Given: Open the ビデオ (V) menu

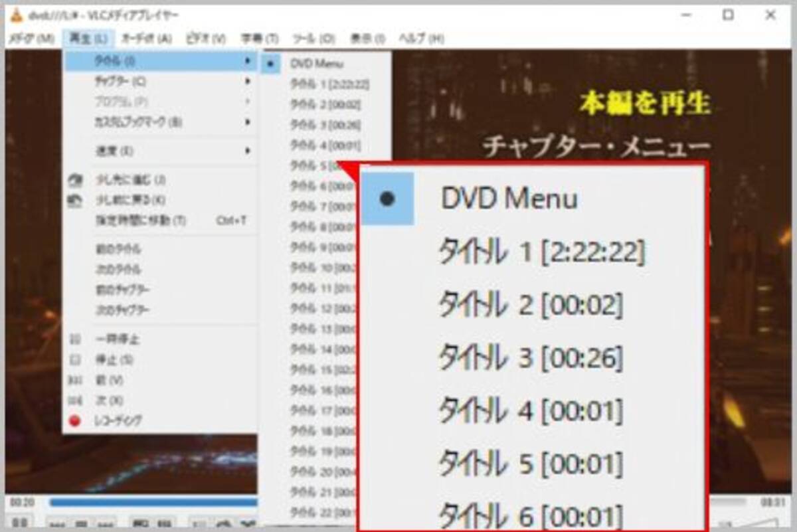Looking at the screenshot, I should pyautogui.click(x=205, y=39).
